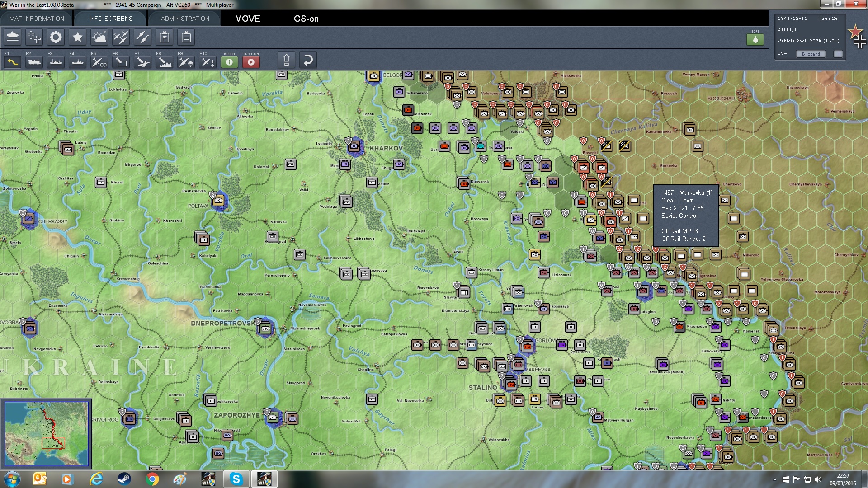Open Windows Start menu
Image resolution: width=868 pixels, height=488 pixels.
click(x=12, y=479)
